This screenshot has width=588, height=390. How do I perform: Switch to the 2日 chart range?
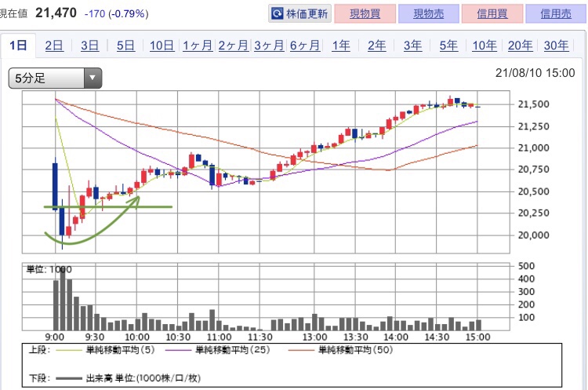[x=54, y=46]
